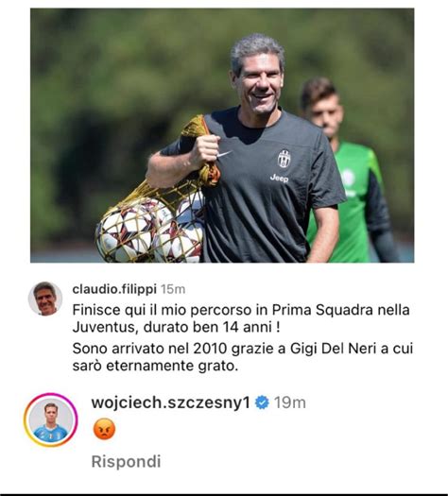Click the Jeep sponsor logo on shirt
This screenshot has height=496, width=448.
[280, 179]
